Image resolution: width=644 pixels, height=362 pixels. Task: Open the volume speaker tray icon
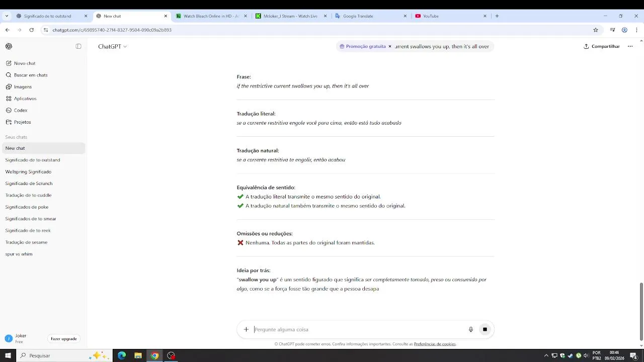click(586, 355)
